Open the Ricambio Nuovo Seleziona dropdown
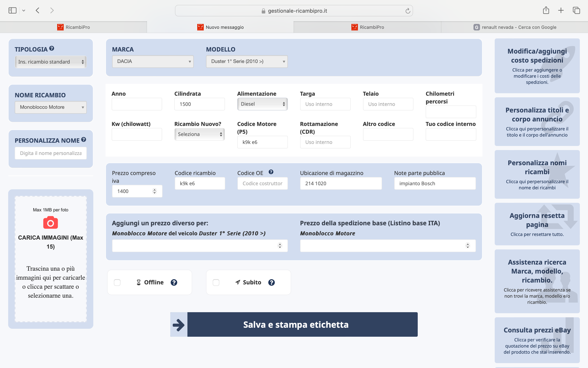Viewport: 588px width, 368px height. coord(199,134)
